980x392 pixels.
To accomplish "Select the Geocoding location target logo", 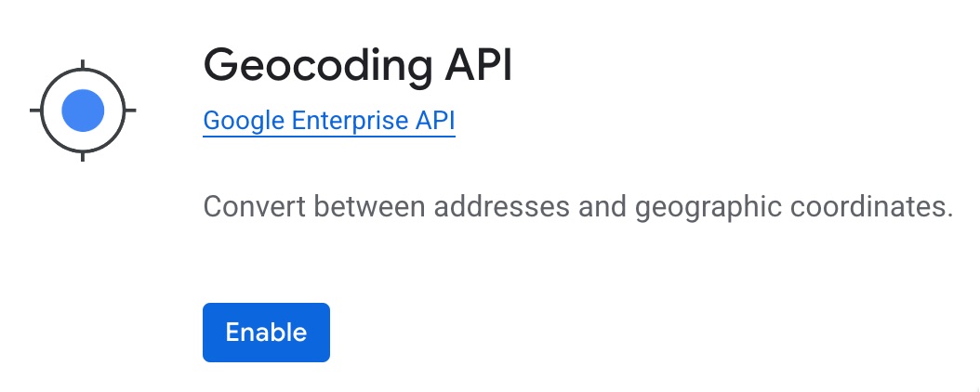I will (83, 111).
